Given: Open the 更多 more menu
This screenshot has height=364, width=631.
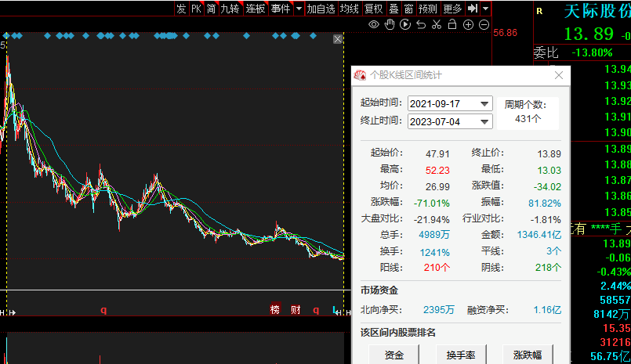Looking at the screenshot, I should pyautogui.click(x=452, y=9).
